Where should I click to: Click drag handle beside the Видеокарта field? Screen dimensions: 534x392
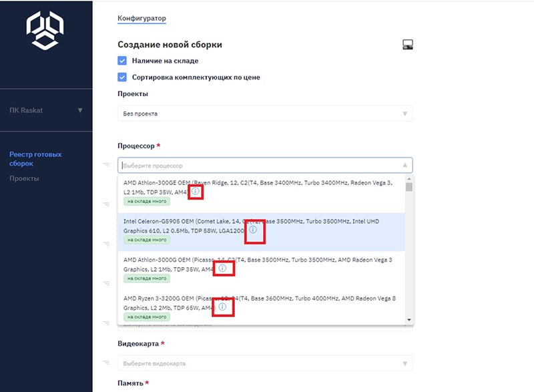[105, 363]
